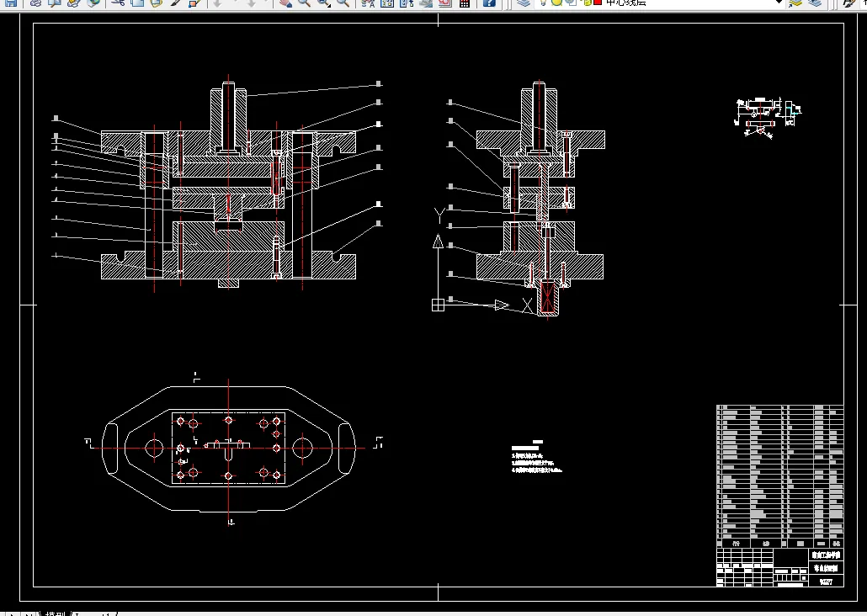Select the small part sketch in upper right

tap(768, 118)
